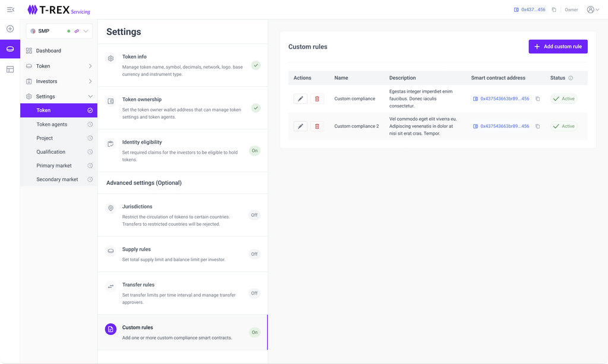608x364 pixels.
Task: Toggle Jurisdictions Off switch
Action: tap(254, 215)
